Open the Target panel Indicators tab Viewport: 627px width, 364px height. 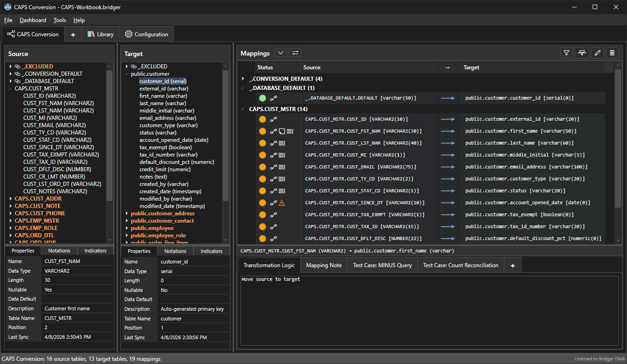[212, 251]
